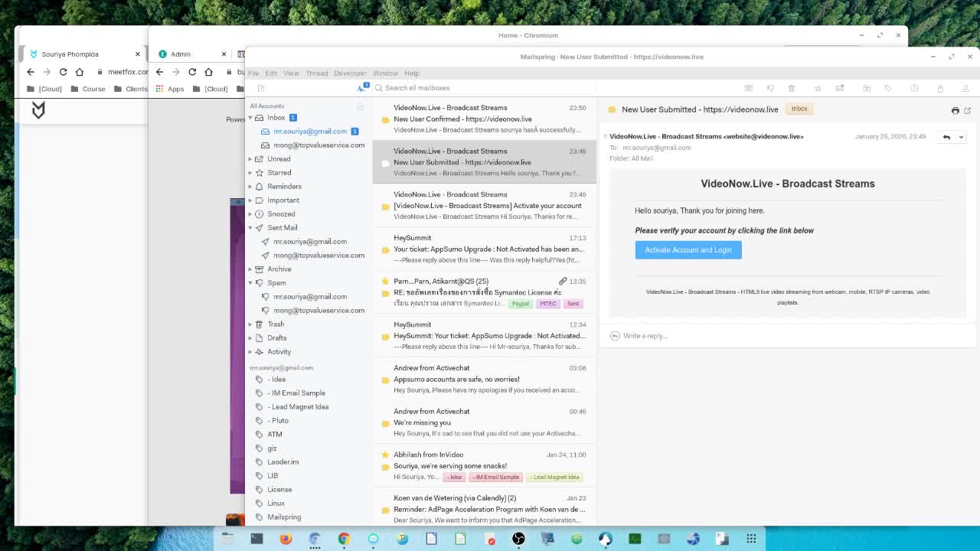Open the activity pulse icon beside search
The height and width of the screenshot is (551, 980).
point(361,88)
